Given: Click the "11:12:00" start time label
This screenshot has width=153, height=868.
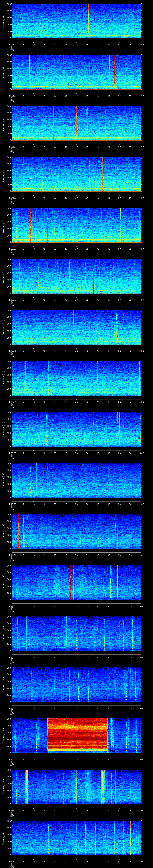Looking at the screenshot, I should coord(12,606).
